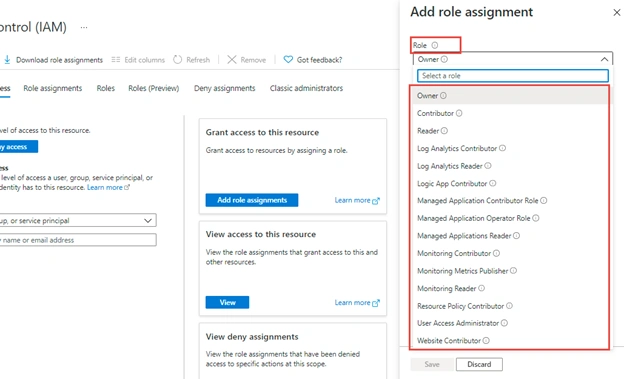Click info icon beside Log Analytics Reader

click(x=488, y=166)
